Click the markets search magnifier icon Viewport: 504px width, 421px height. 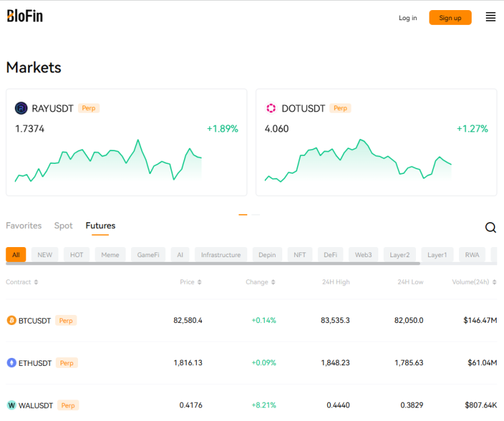[491, 228]
